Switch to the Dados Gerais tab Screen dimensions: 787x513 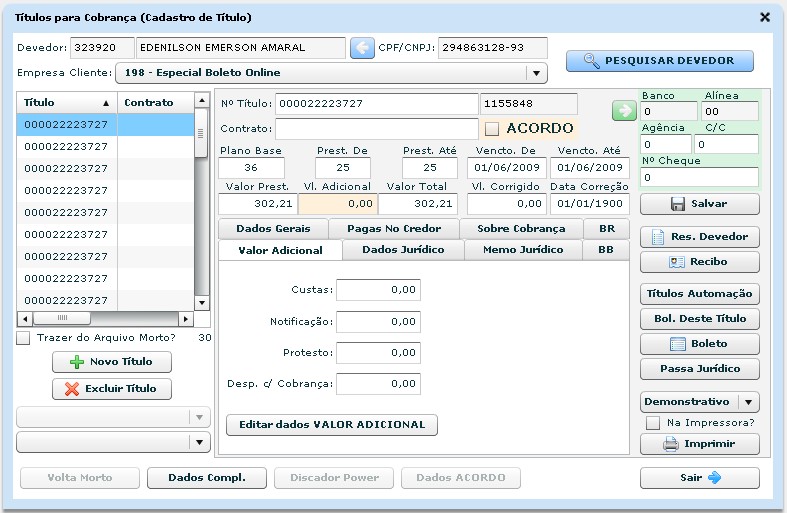(273, 229)
